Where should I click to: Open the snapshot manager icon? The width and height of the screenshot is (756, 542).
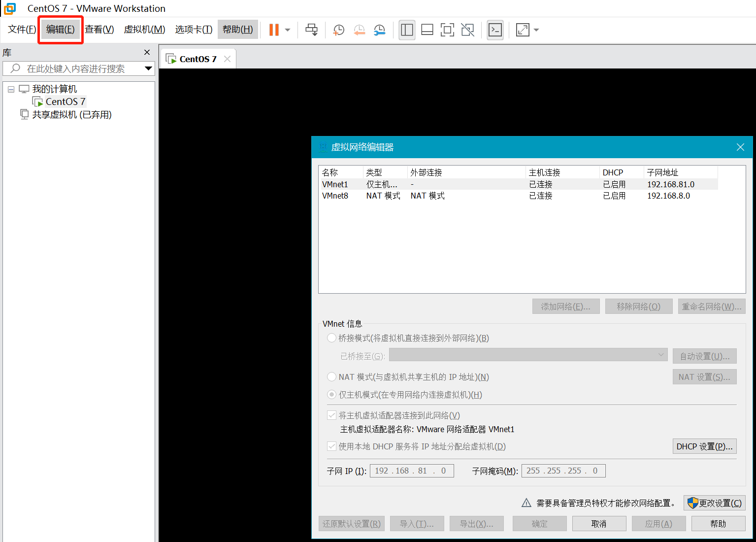[380, 30]
